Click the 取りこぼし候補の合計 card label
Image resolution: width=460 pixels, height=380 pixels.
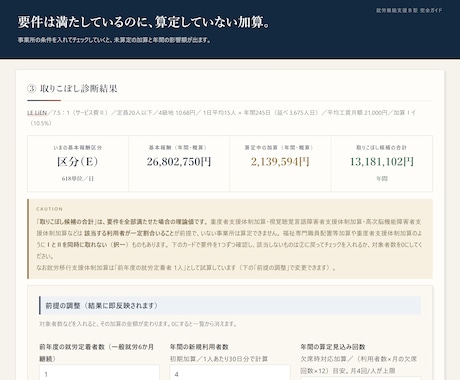tap(382, 147)
